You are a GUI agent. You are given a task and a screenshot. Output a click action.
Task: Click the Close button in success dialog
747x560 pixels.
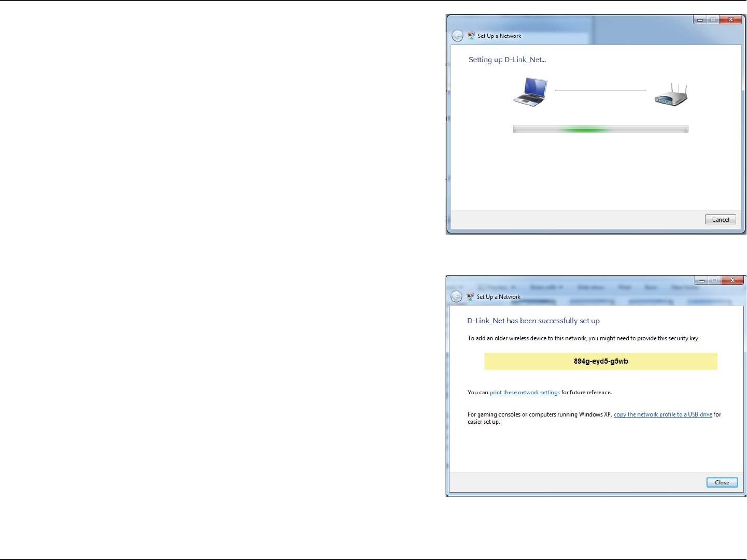click(722, 482)
